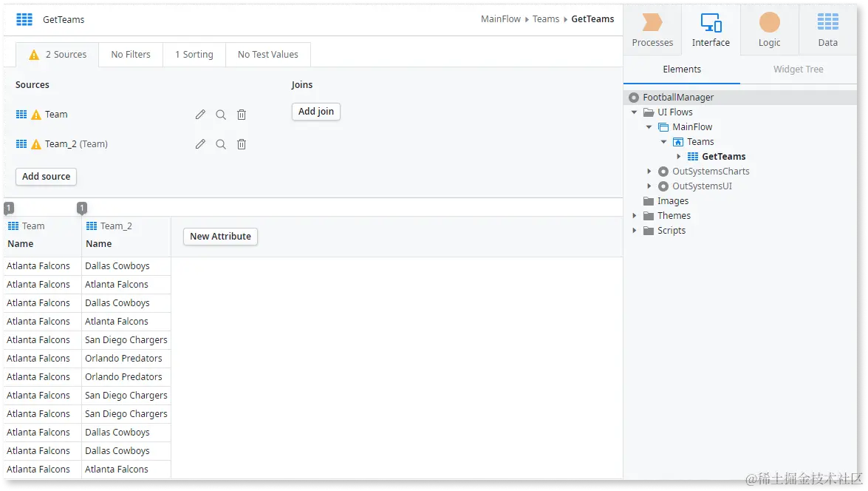
Task: Click the GetTeams aggregate icon in the tree
Action: coord(692,157)
